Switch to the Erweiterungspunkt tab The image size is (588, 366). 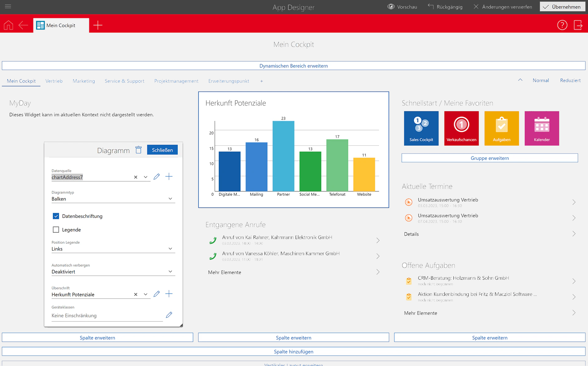click(229, 81)
